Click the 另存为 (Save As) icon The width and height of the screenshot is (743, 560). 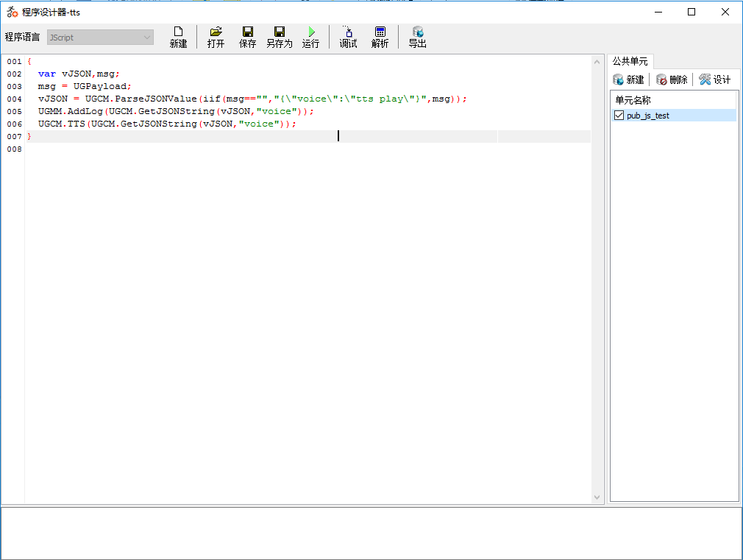(279, 37)
